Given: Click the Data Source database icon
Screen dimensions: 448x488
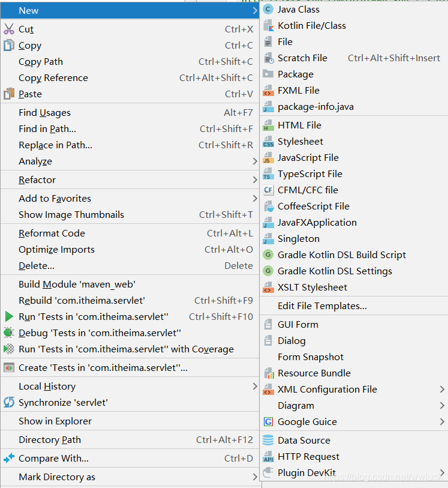Looking at the screenshot, I should (x=268, y=440).
